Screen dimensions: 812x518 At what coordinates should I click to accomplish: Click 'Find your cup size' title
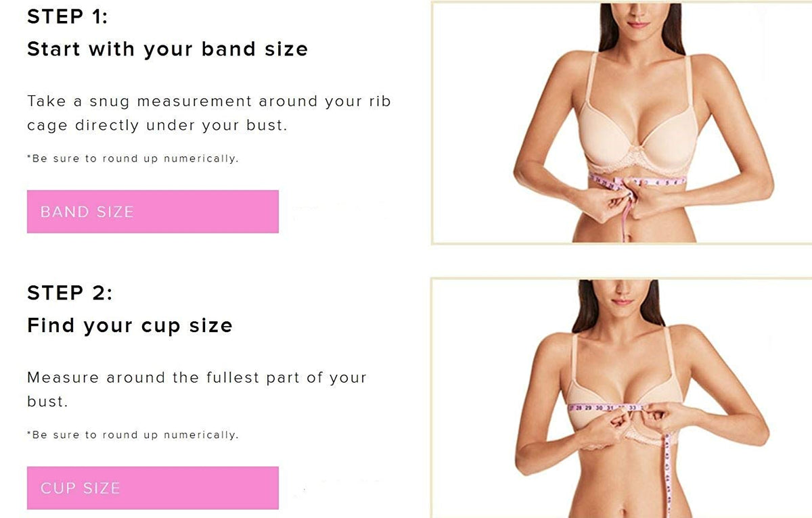[x=130, y=325]
